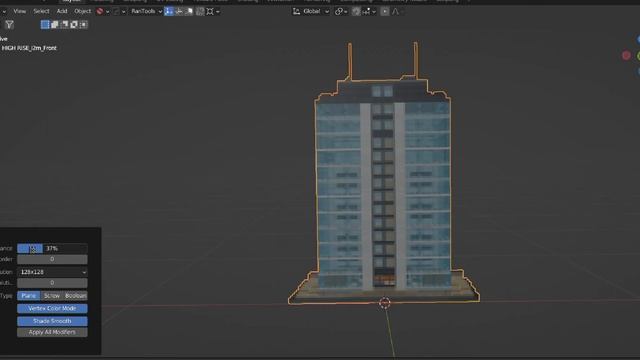Open the Object menu
This screenshot has width=640, height=360.
82,11
